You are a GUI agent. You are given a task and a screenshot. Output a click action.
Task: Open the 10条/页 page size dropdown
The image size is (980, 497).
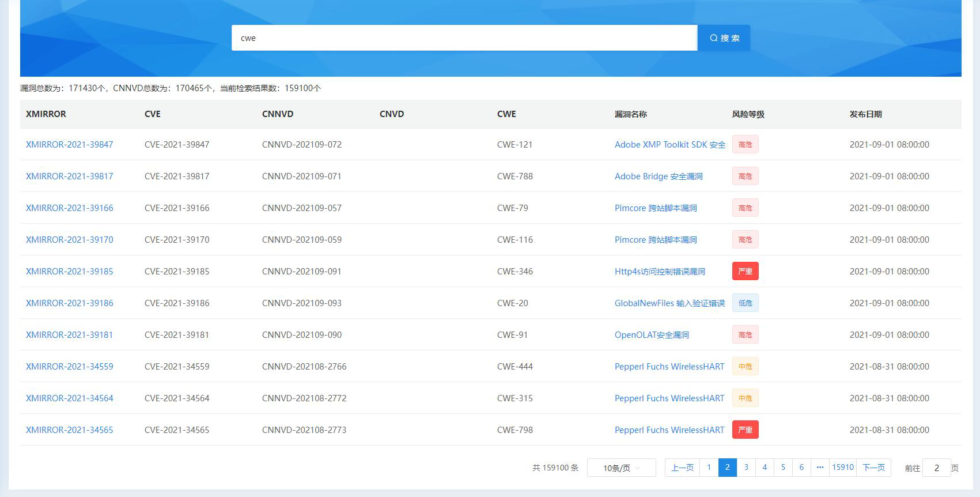tap(621, 468)
